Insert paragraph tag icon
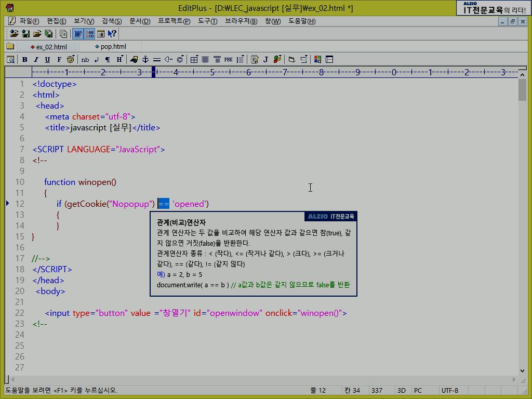Viewport: 532px width, 399px height. click(x=108, y=60)
